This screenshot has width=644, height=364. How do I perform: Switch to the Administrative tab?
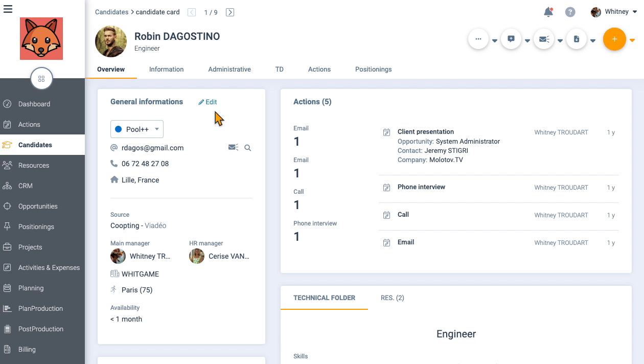(229, 70)
